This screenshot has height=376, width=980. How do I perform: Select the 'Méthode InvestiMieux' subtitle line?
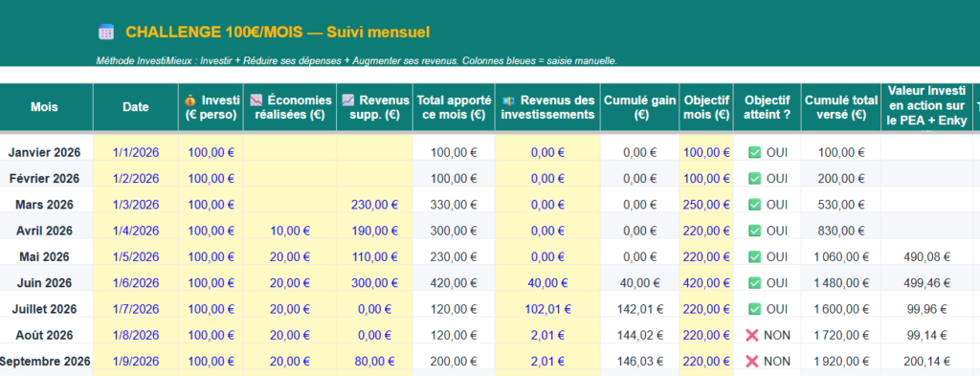(357, 61)
